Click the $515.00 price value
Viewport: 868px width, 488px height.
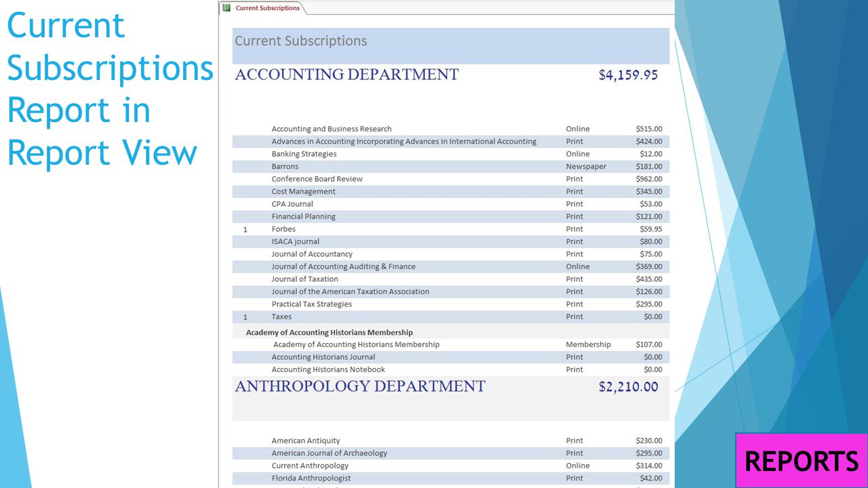[x=649, y=129]
